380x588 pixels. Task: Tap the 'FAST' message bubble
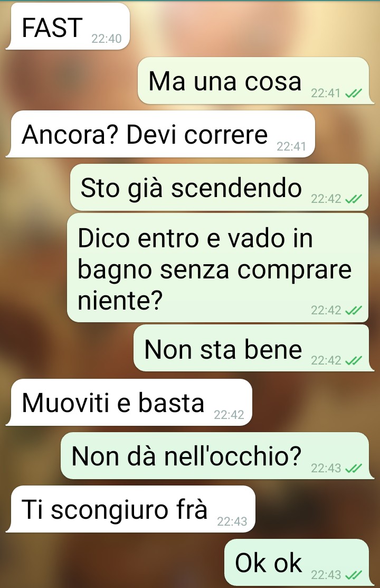click(x=68, y=26)
